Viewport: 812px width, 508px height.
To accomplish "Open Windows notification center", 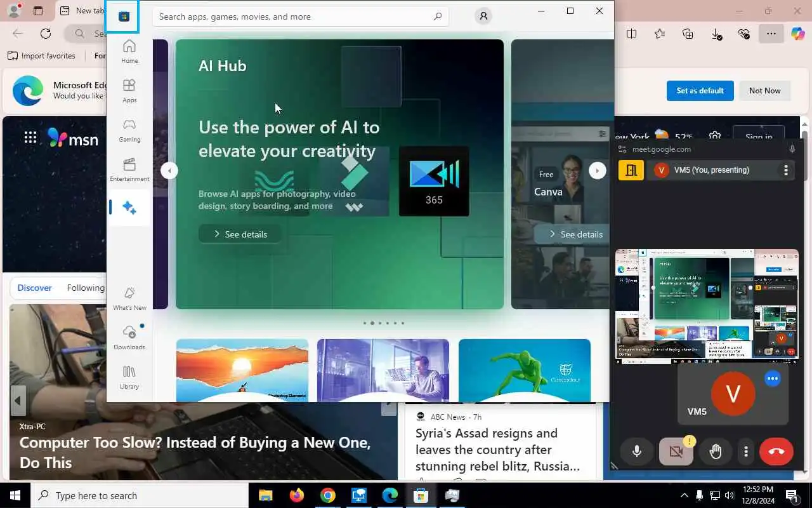I will (792, 495).
